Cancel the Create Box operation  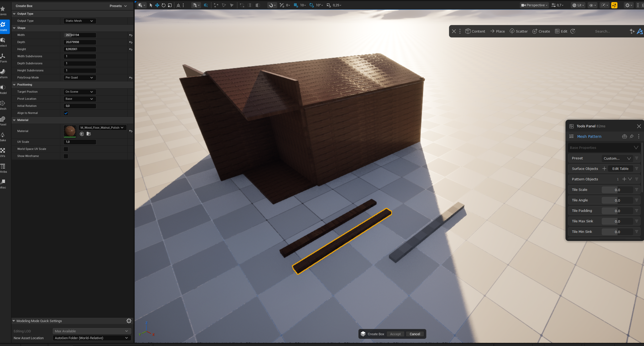click(415, 334)
